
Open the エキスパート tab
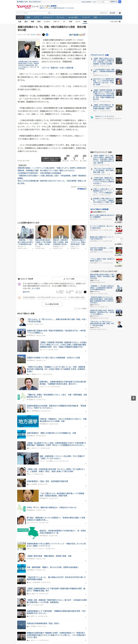(48, 17)
